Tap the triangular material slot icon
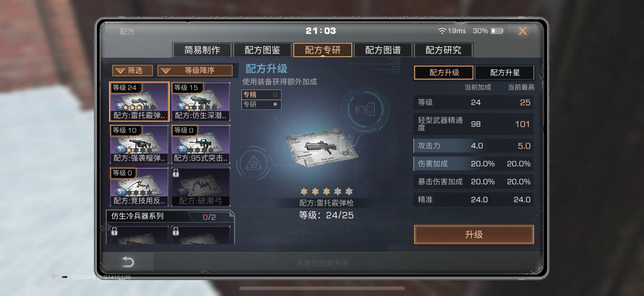Screen dimensions: 644x296 253,163
